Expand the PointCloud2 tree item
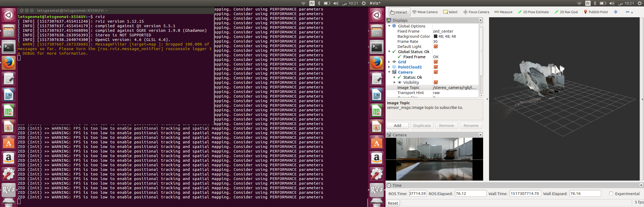The image size is (644, 207). click(389, 67)
